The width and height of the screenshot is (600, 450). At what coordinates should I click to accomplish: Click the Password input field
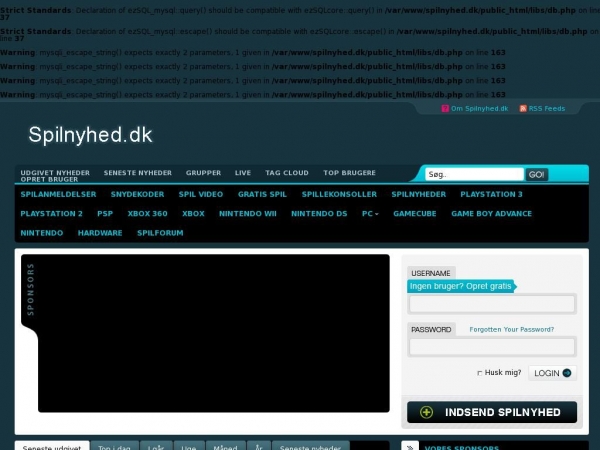pos(492,347)
